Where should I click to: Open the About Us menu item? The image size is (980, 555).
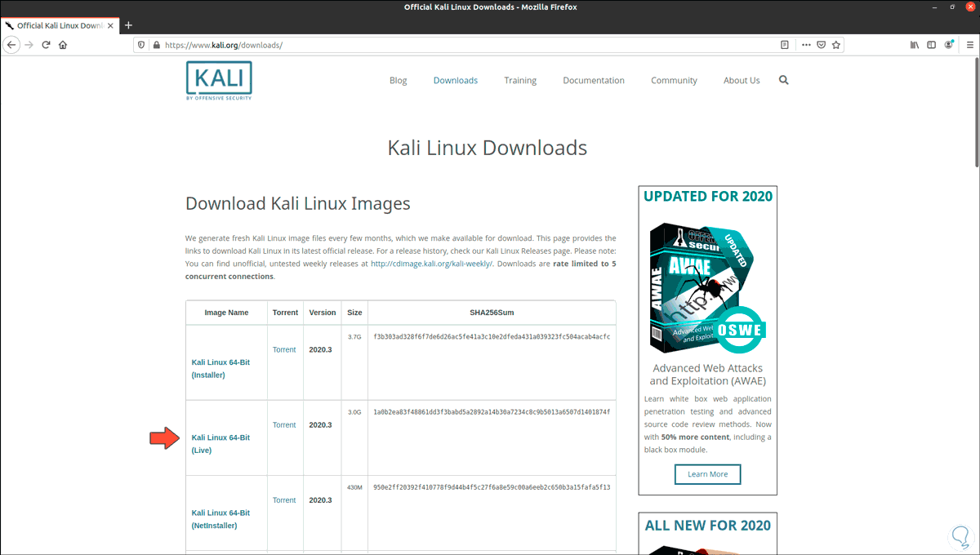742,80
